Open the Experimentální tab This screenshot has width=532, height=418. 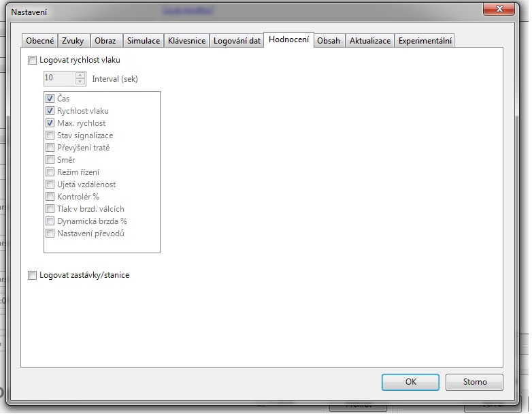coord(425,41)
